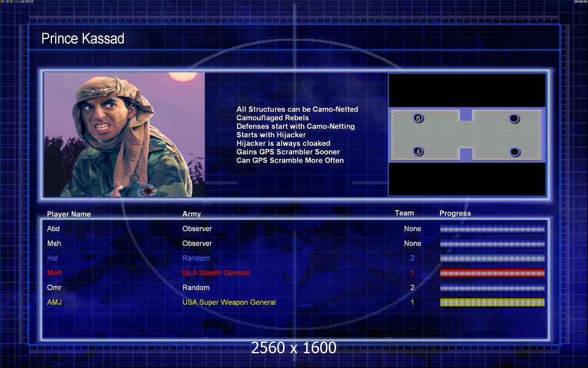Pick the unnumbered start marker across from 4
Viewport: 588px width, 368px height.
tap(515, 152)
